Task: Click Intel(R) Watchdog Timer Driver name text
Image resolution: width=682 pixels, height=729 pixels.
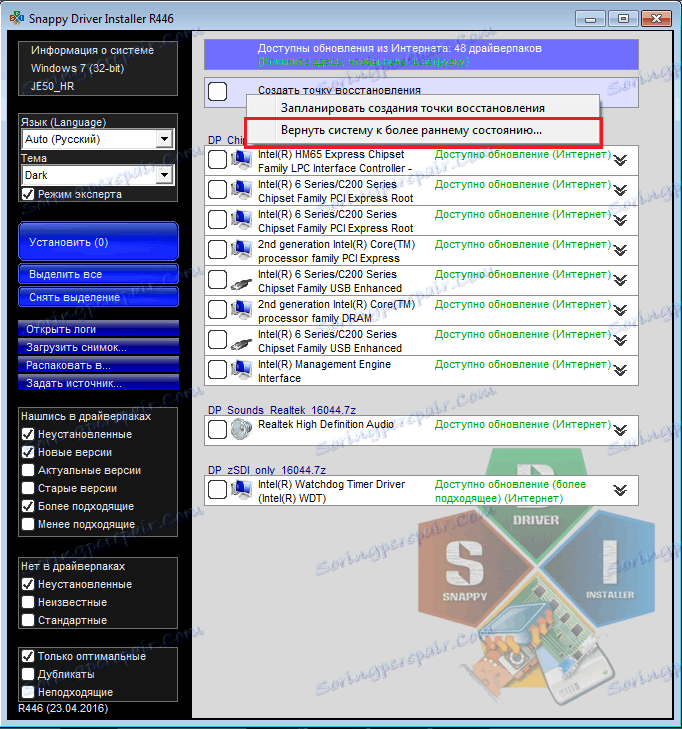Action: [x=331, y=491]
